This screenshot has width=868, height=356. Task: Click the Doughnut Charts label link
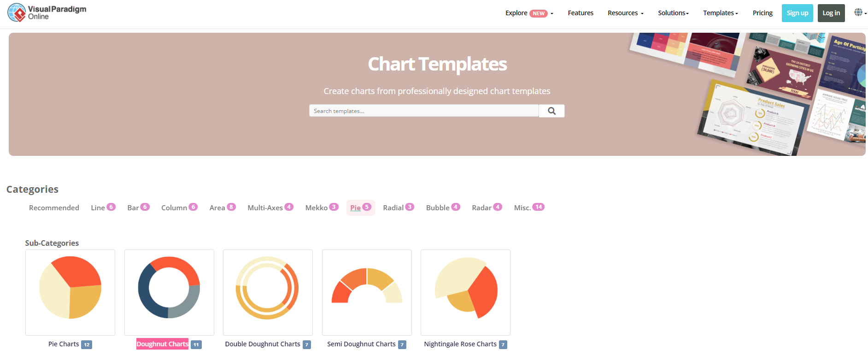[x=162, y=344]
